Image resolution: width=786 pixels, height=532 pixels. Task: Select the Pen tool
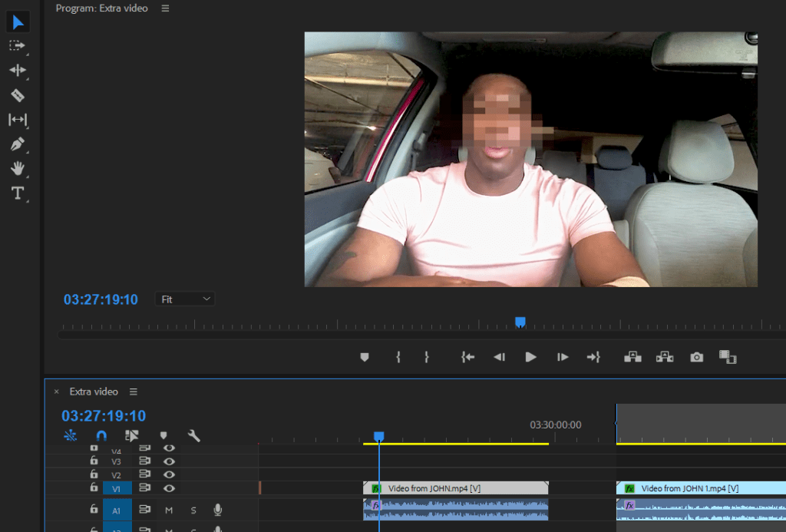[x=17, y=144]
